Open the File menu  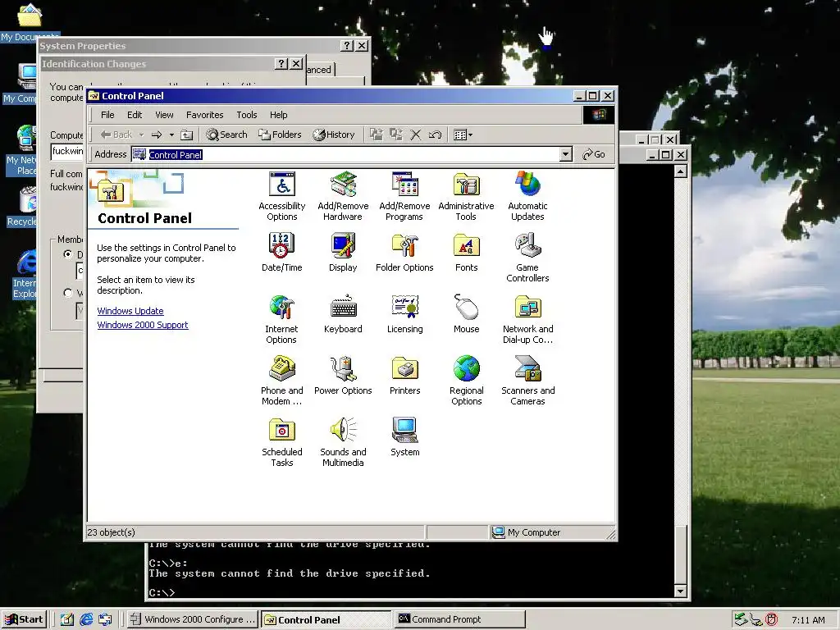pyautogui.click(x=107, y=115)
